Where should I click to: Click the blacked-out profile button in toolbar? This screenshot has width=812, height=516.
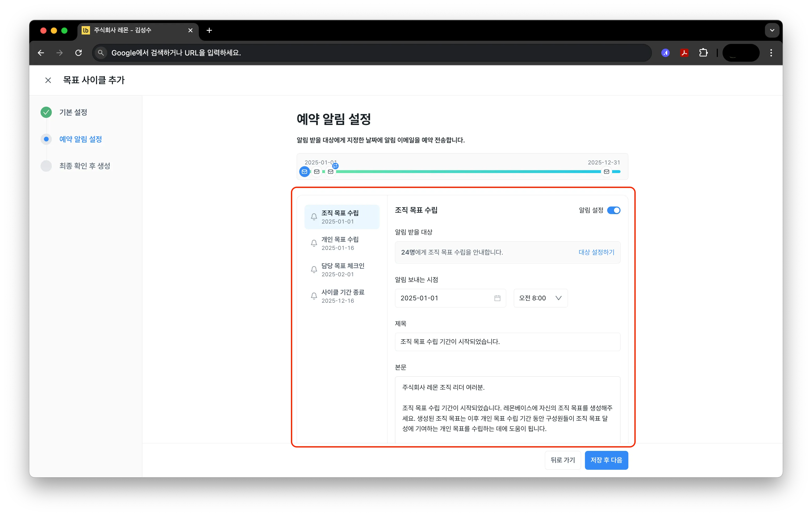[741, 53]
